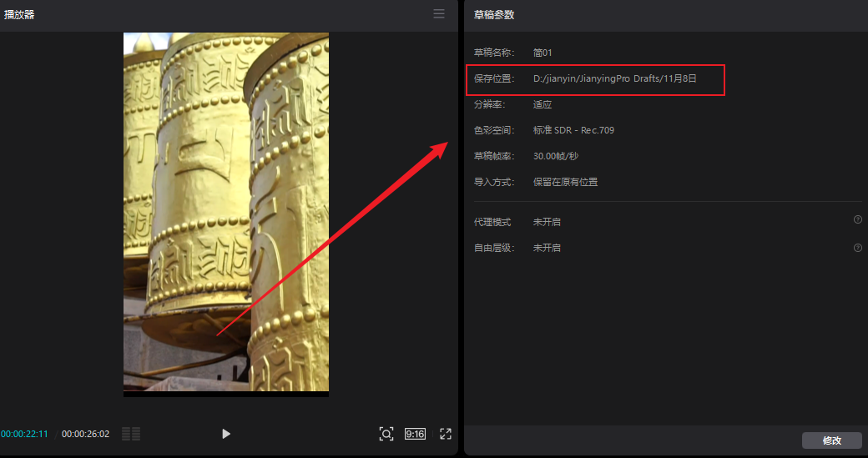
Task: Click the 代理模式 status 未开启
Action: pos(547,222)
